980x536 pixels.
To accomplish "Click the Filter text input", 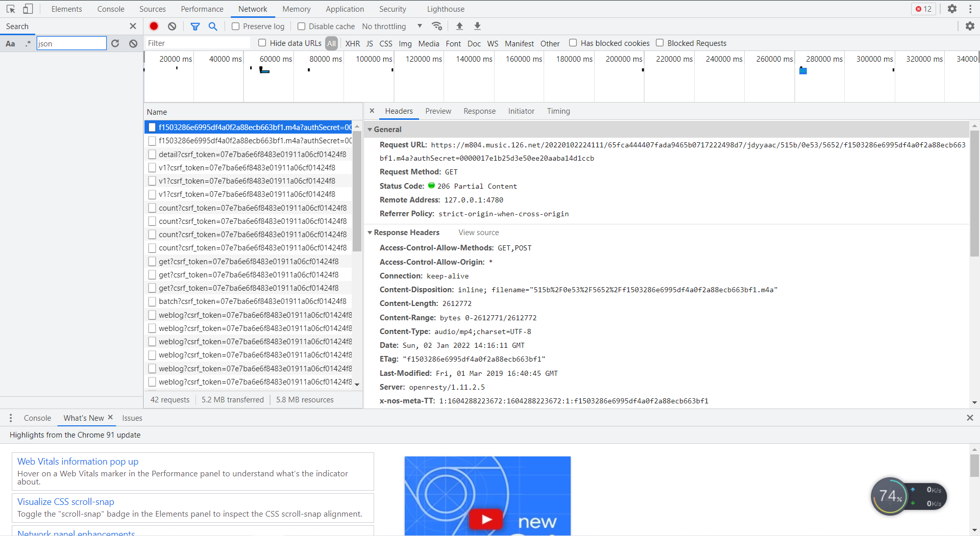I will click(x=198, y=43).
